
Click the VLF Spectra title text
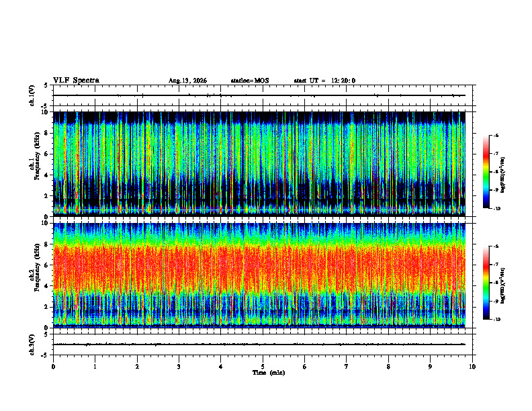click(x=76, y=81)
